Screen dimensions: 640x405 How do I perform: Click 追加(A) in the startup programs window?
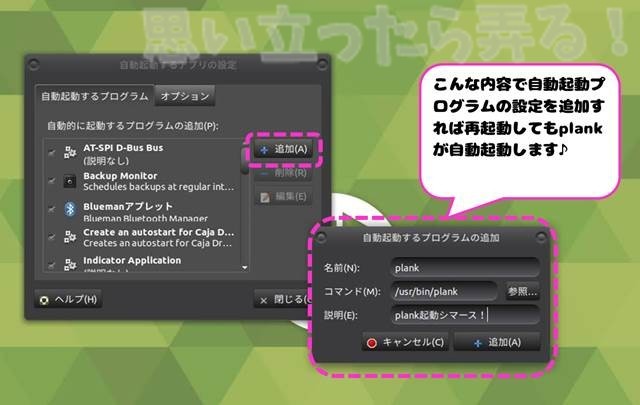(x=283, y=149)
